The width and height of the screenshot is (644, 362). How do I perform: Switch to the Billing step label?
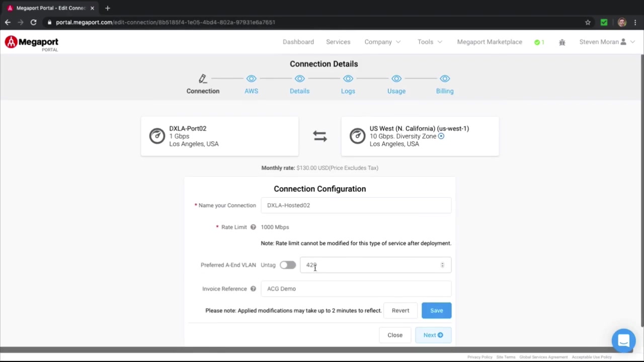click(444, 91)
